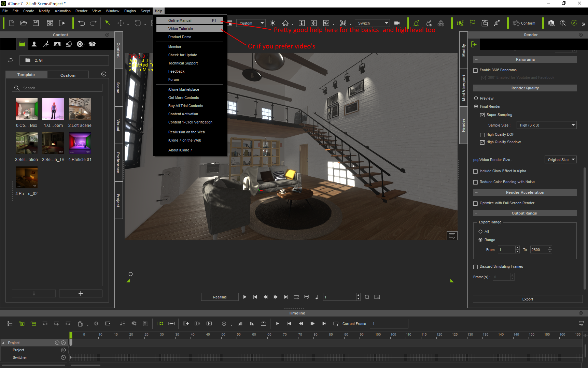Viewport: 588px width, 368px height.
Task: Save project using the floppy disk icon
Action: [36, 23]
